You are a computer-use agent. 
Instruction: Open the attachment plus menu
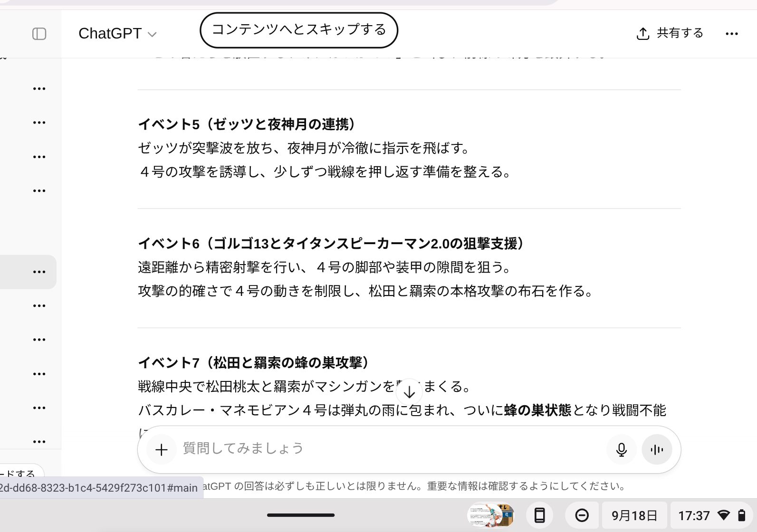[x=162, y=449]
